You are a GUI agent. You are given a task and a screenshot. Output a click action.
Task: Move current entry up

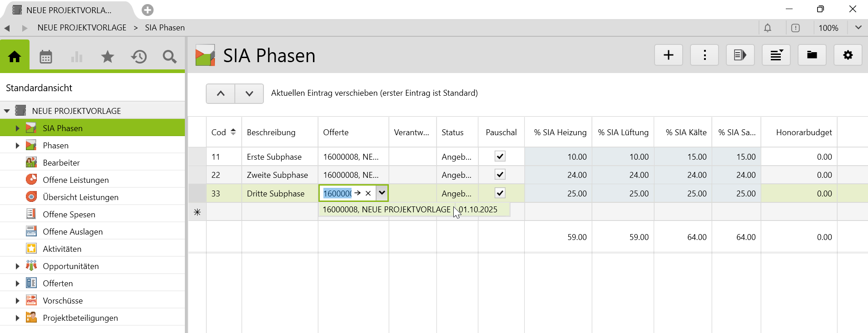[x=221, y=93]
